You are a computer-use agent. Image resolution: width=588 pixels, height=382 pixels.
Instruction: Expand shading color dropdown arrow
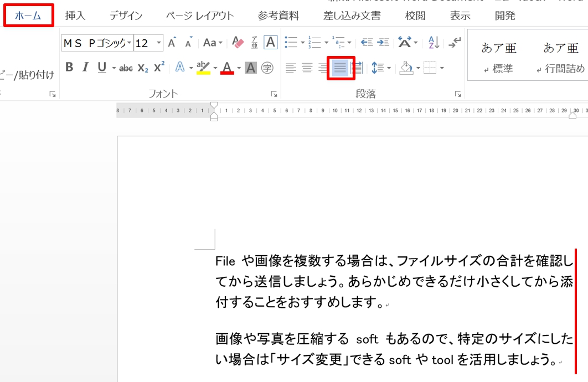[x=418, y=68]
